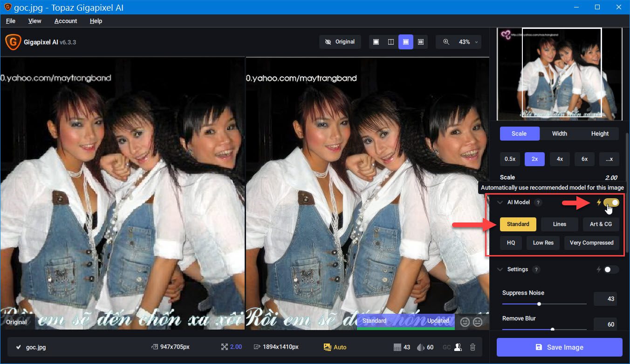Collapse the AI Model section chevron
This screenshot has width=630, height=364.
500,202
